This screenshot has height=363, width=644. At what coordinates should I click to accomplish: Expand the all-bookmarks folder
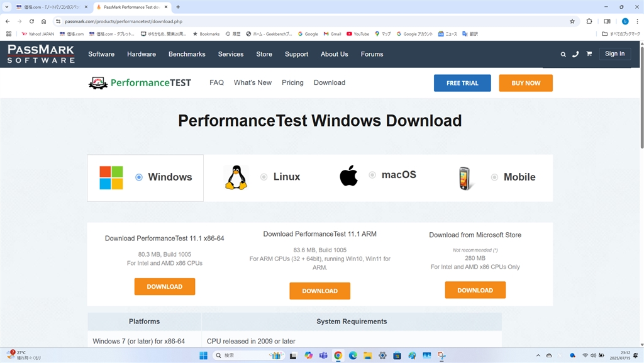[621, 34]
